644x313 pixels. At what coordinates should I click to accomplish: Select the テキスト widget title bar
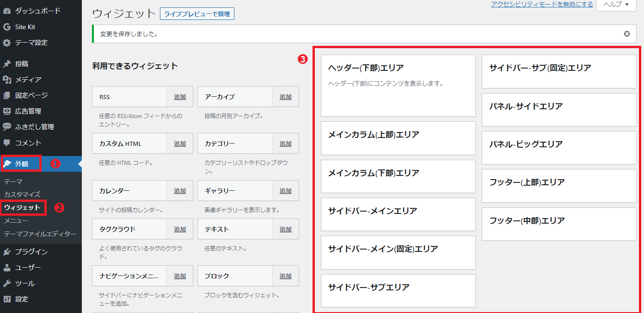tap(235, 229)
